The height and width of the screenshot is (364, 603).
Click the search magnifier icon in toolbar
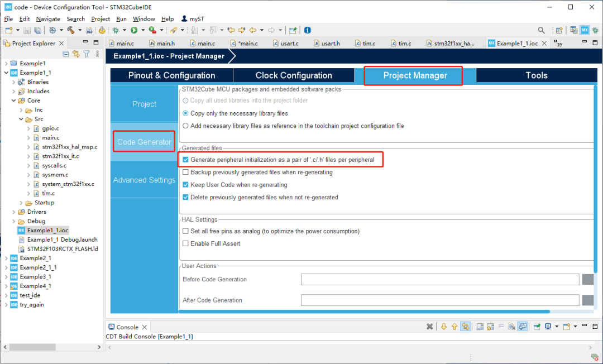pyautogui.click(x=541, y=30)
